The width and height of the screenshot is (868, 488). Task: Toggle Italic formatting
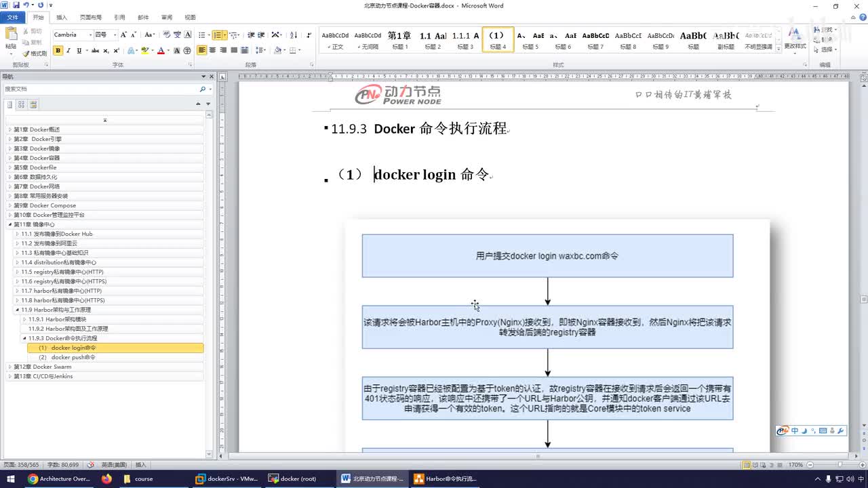tap(68, 50)
